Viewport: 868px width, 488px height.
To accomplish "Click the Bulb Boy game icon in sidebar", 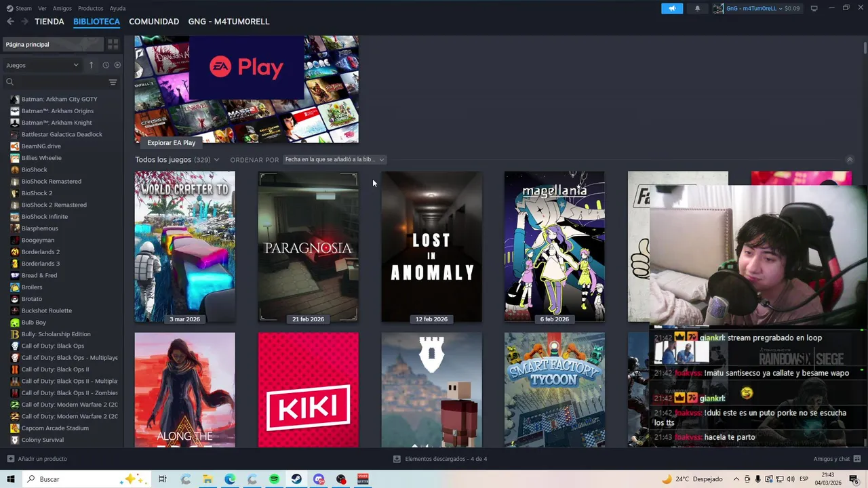I will [15, 322].
